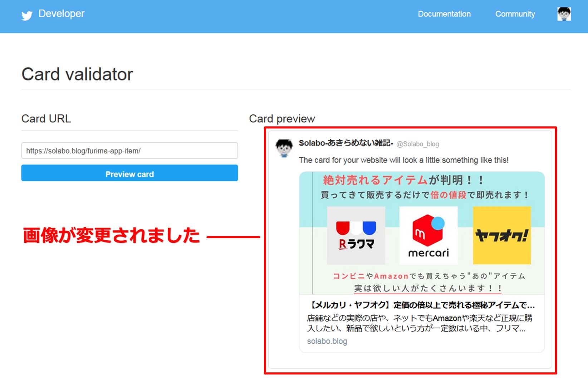Click the Rakuma logo in card image
Viewport: 588px width, 388px height.
(x=356, y=235)
